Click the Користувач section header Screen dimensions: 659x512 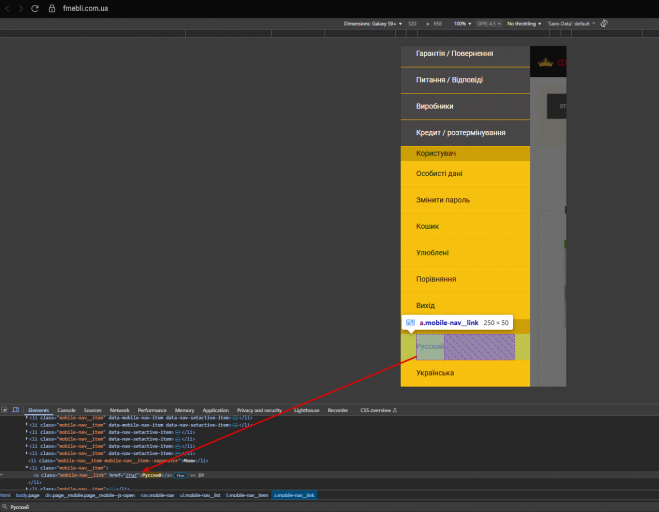coord(465,153)
